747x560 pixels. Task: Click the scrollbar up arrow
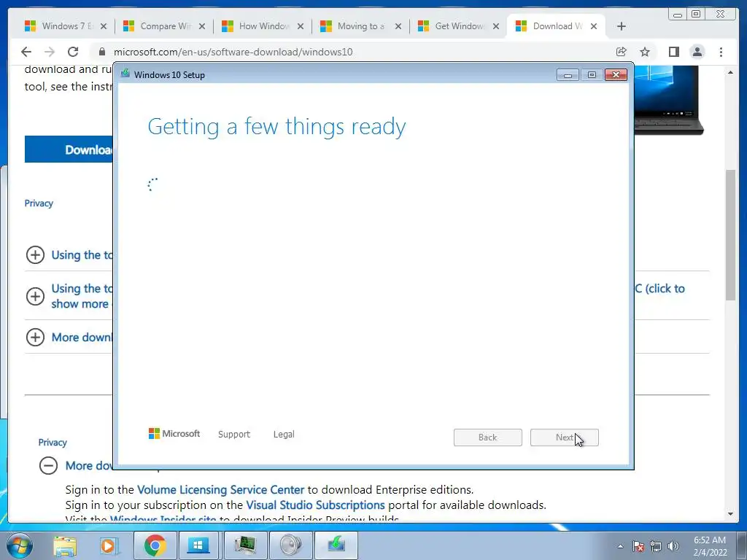pyautogui.click(x=731, y=72)
